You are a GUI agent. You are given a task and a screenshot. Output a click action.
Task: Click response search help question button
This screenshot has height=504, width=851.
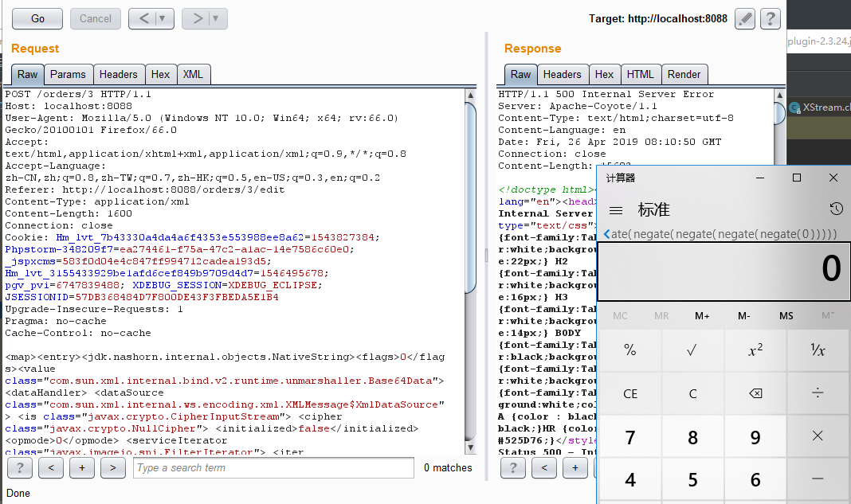[x=513, y=467]
